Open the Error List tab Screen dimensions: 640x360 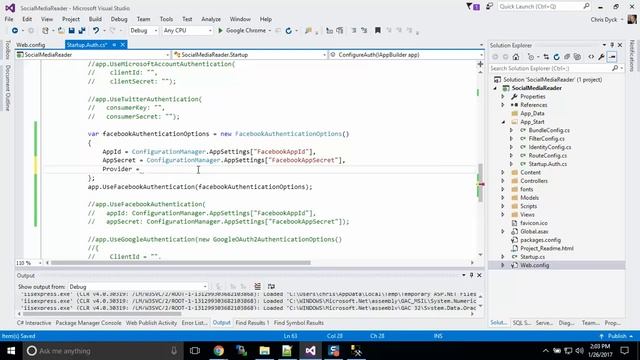coord(194,323)
